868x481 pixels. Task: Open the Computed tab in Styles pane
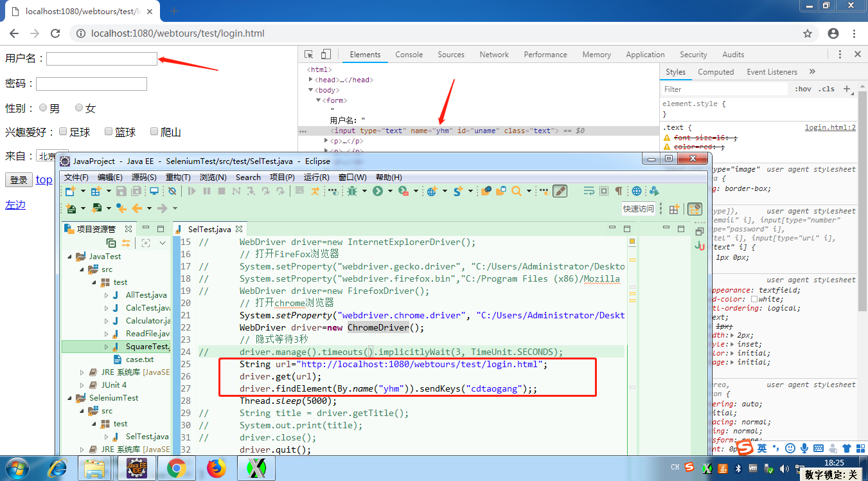716,72
